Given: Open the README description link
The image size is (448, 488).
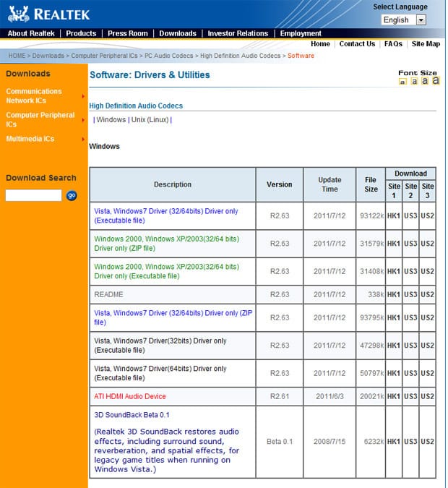Looking at the screenshot, I should (108, 294).
